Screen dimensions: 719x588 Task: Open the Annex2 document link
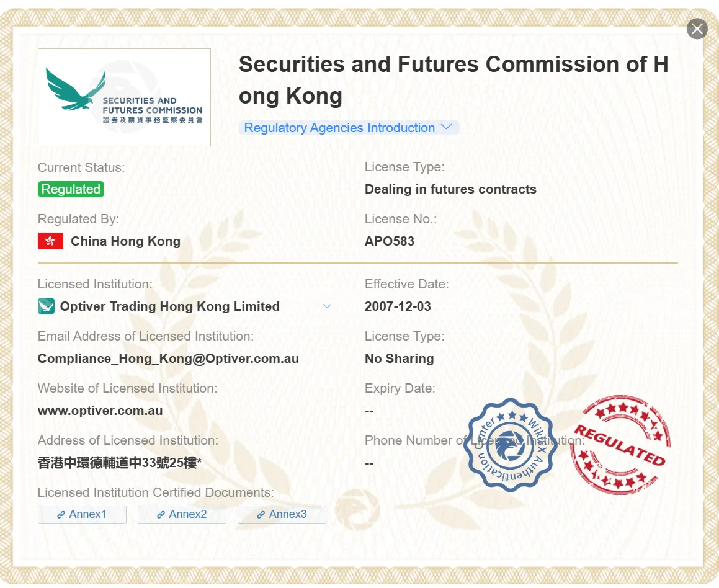182,515
